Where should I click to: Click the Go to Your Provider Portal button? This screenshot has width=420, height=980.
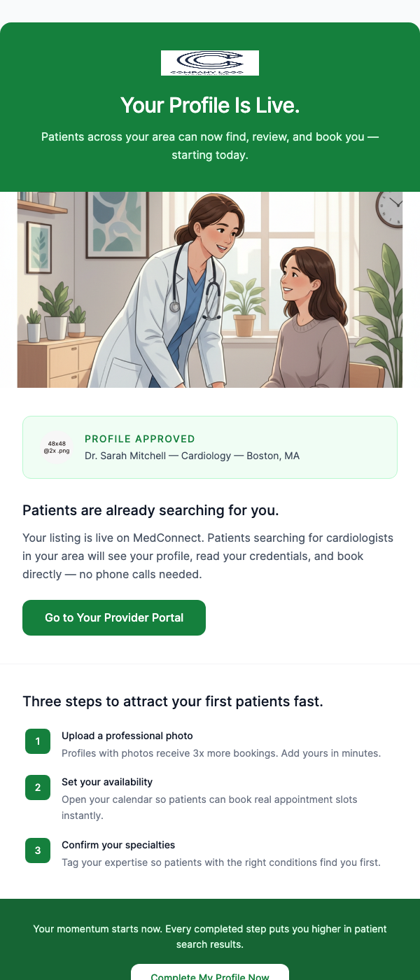point(113,617)
